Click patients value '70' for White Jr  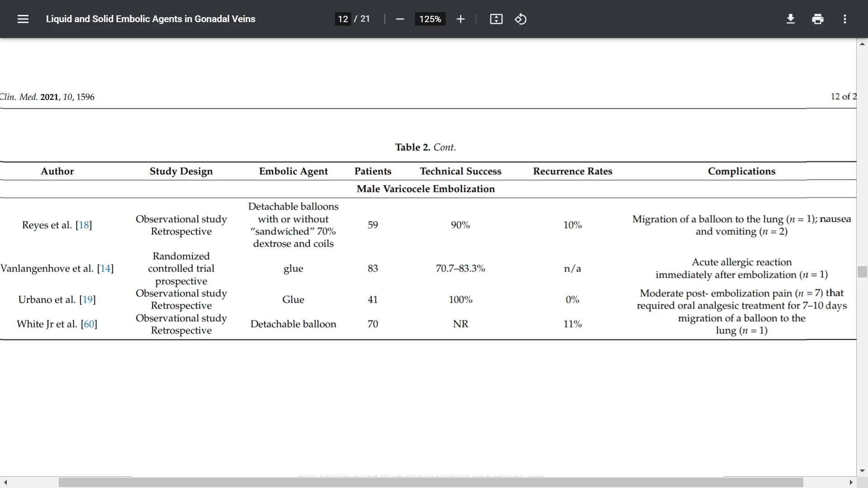(x=373, y=324)
